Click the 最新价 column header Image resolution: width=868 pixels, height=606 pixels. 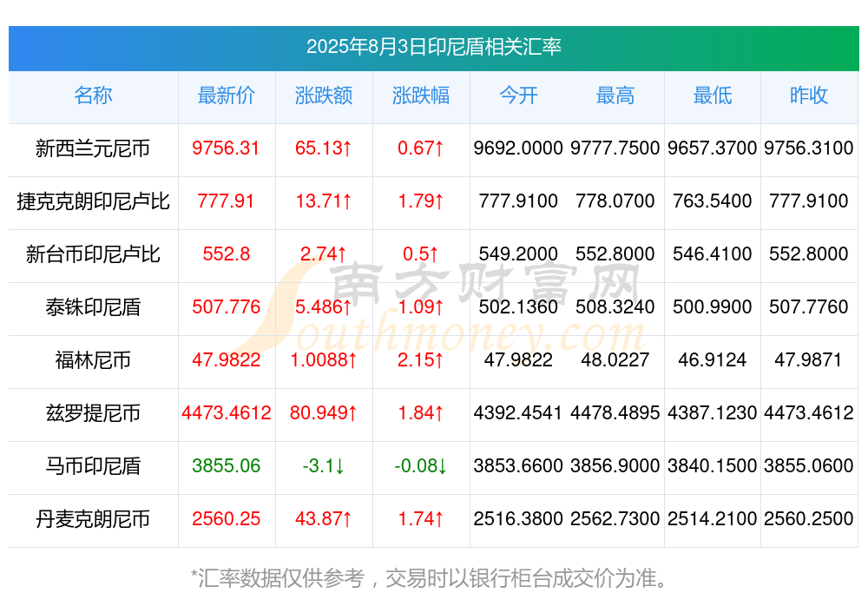(227, 96)
